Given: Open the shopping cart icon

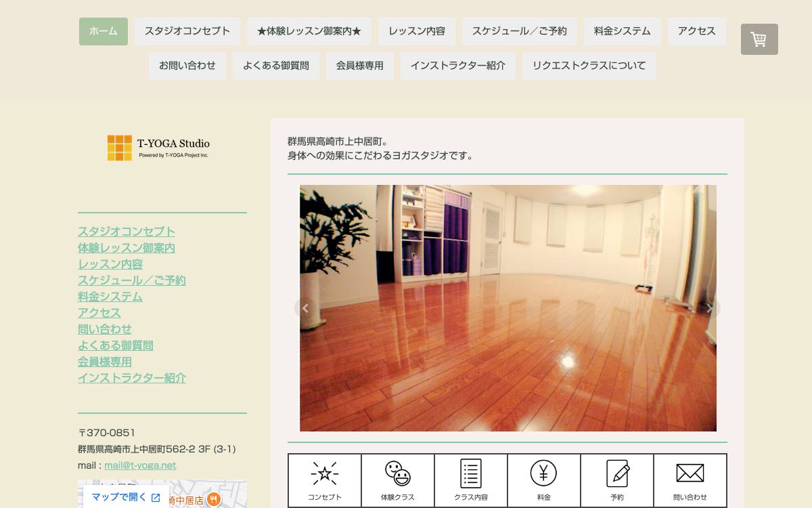Looking at the screenshot, I should [759, 39].
